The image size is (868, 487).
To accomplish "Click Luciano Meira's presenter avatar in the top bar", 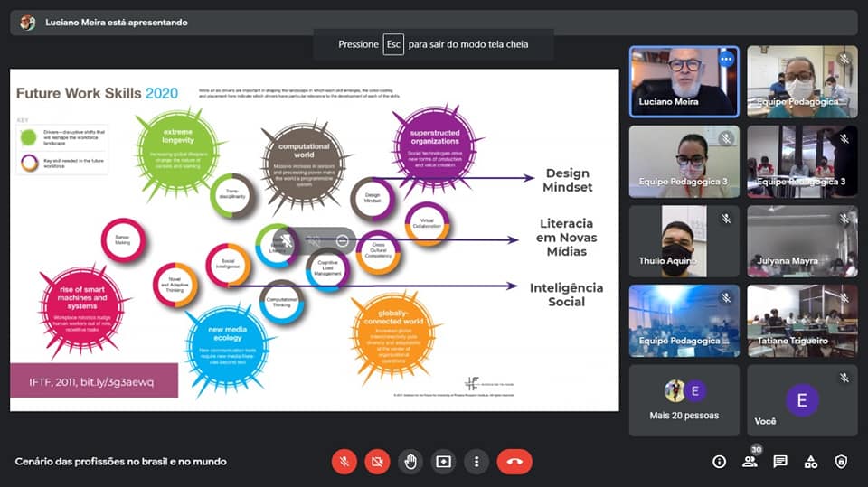I will click(x=28, y=22).
